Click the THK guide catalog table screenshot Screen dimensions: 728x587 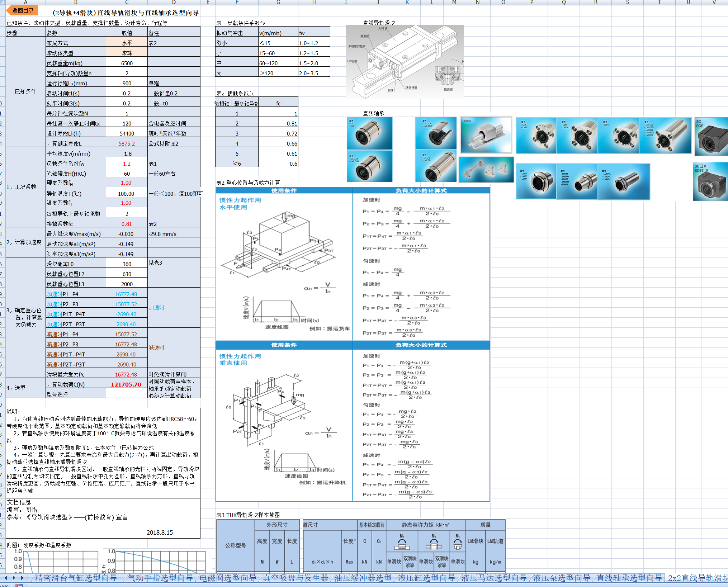pos(361,546)
